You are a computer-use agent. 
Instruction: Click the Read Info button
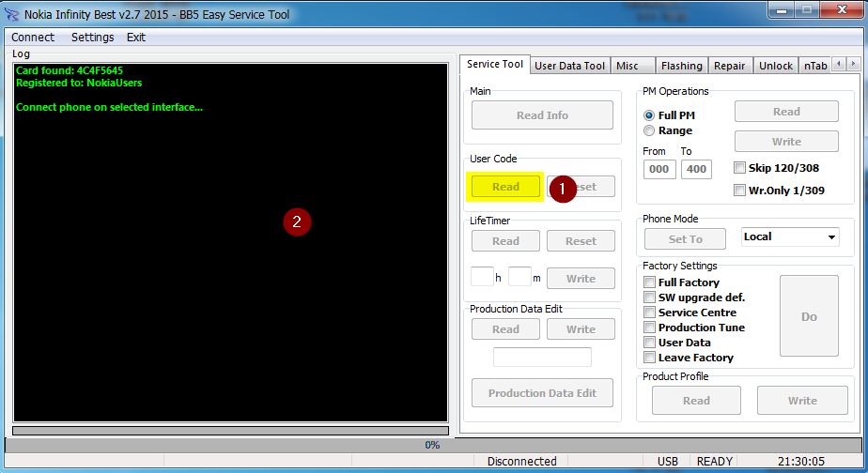coord(542,115)
